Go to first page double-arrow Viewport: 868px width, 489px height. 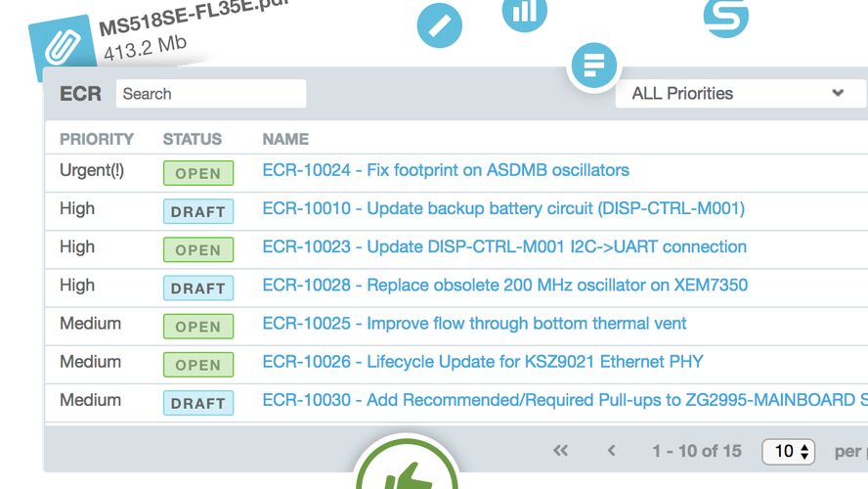[560, 451]
